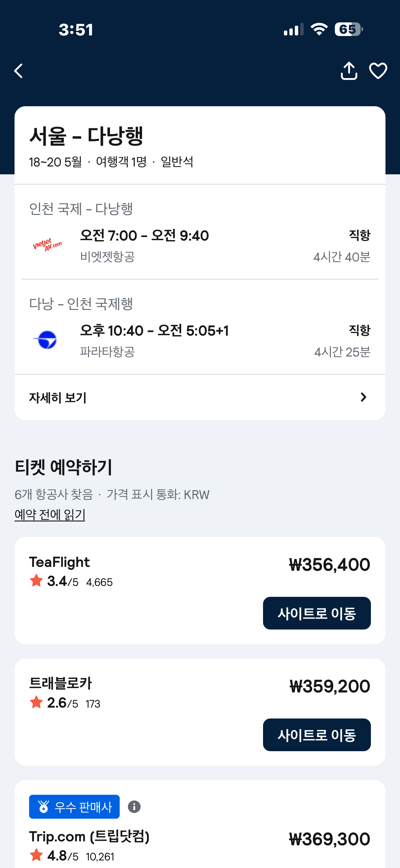The height and width of the screenshot is (868, 400).
Task: Tap the battery indicator in status bar
Action: 348,29
